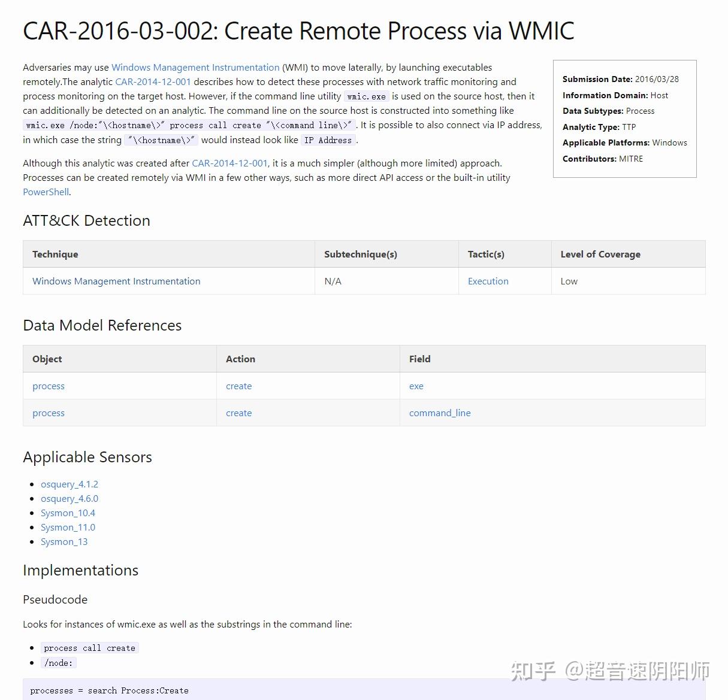This screenshot has height=700, width=728.
Task: Click Contributors: MITRE entry
Action: tap(603, 159)
